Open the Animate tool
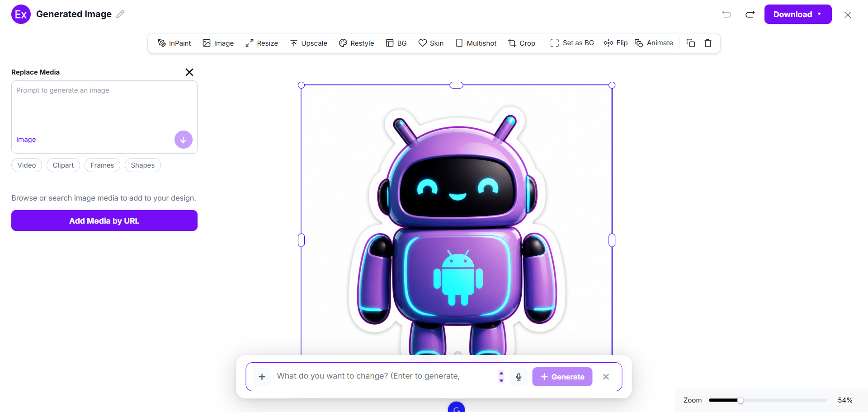The width and height of the screenshot is (868, 412). (654, 43)
